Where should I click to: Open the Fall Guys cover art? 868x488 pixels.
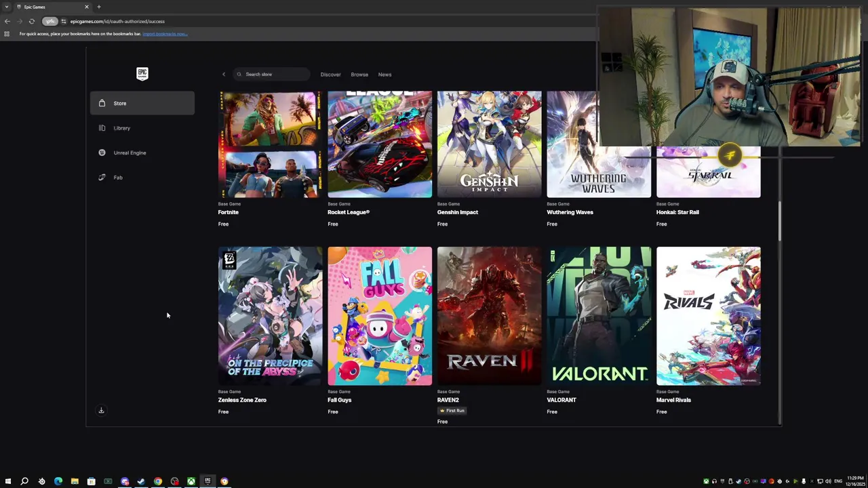pyautogui.click(x=380, y=316)
